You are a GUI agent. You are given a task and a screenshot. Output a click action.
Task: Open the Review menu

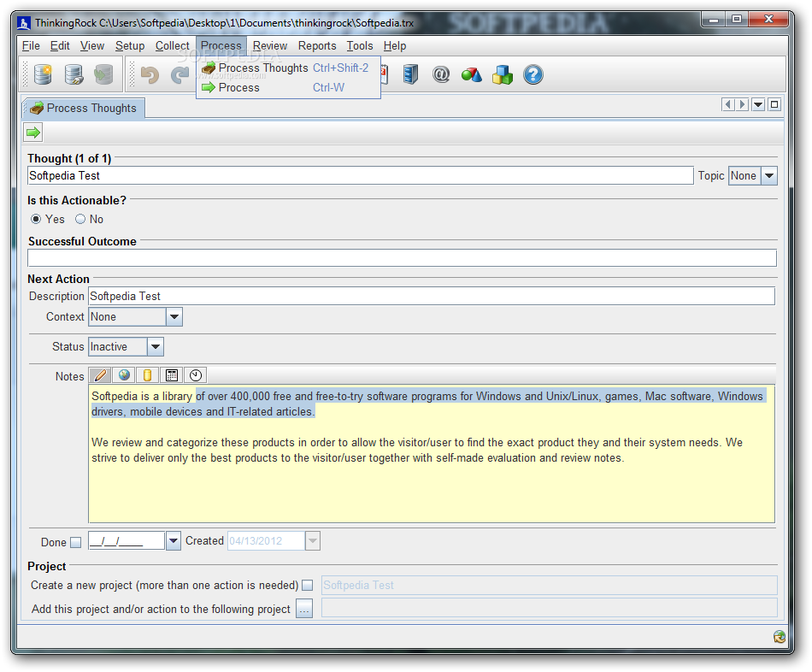click(x=270, y=45)
